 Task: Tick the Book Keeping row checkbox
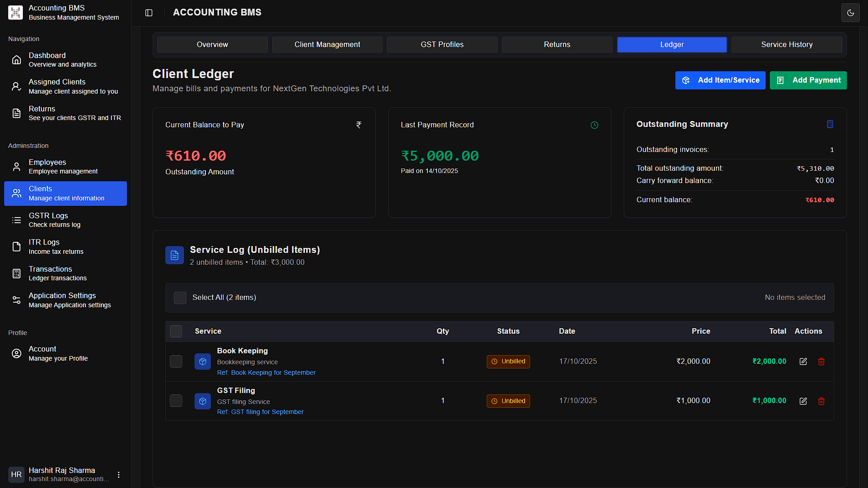[176, 362]
